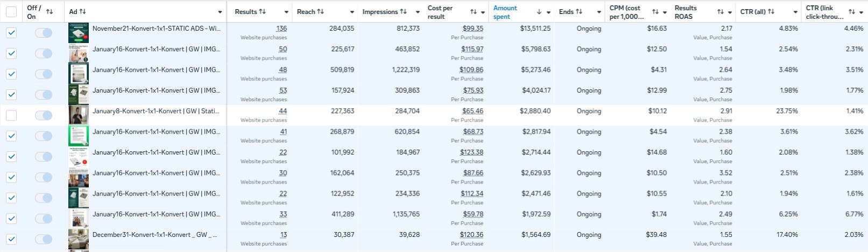Open the Amount spent column dropdown
This screenshot has height=252, width=868.
tap(548, 12)
